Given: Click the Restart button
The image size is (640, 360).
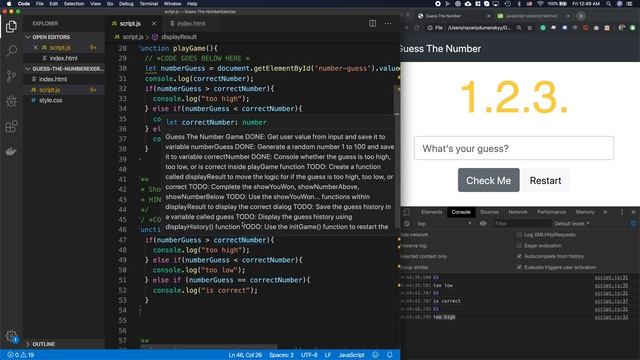Looking at the screenshot, I should (545, 180).
